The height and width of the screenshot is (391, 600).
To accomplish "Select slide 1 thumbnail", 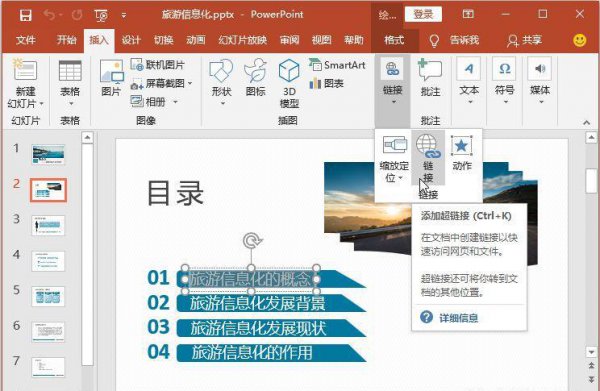I will pyautogui.click(x=48, y=155).
